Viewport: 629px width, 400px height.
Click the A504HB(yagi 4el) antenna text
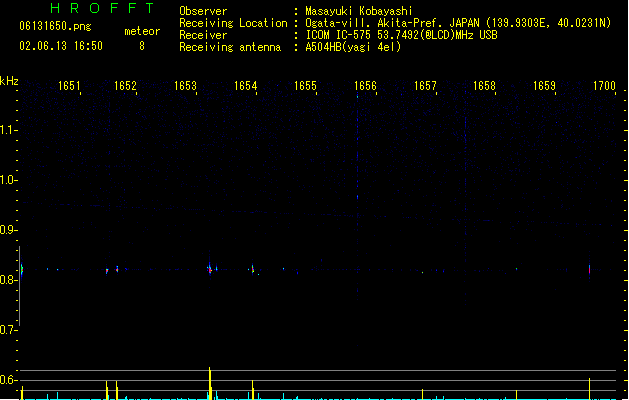click(353, 47)
